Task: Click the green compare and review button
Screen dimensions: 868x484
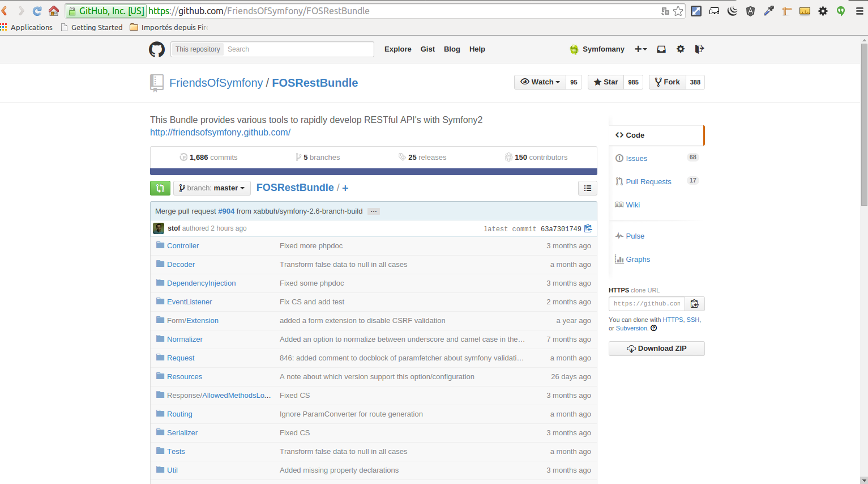Action: 160,188
